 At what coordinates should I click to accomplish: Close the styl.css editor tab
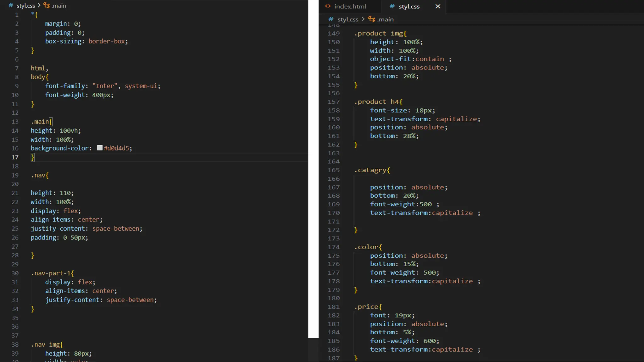click(x=438, y=6)
